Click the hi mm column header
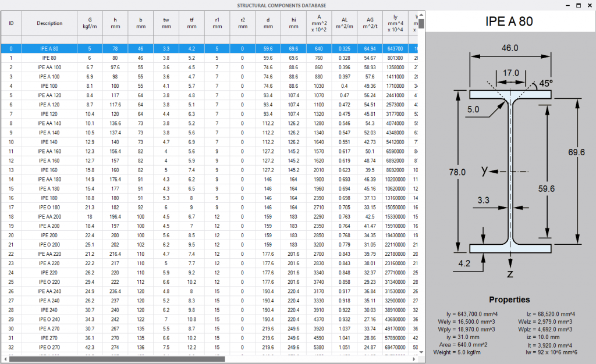Screen dimensions: 596x364 293,23
